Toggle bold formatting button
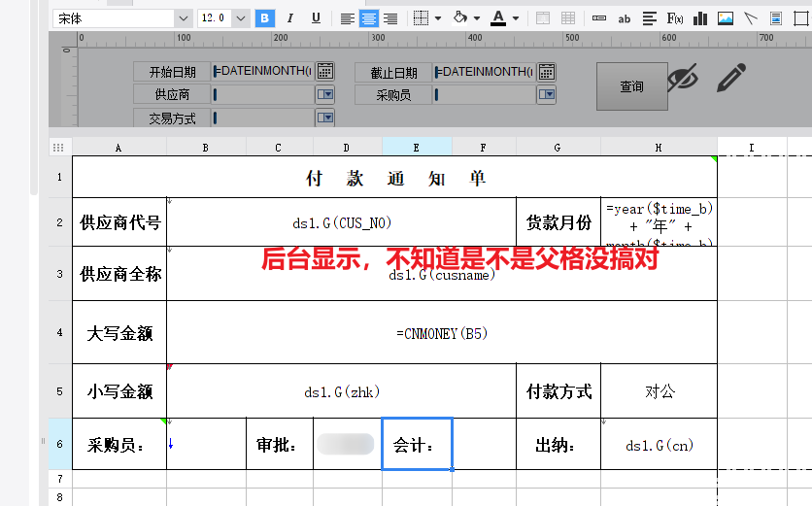The width and height of the screenshot is (812, 506). tap(264, 18)
